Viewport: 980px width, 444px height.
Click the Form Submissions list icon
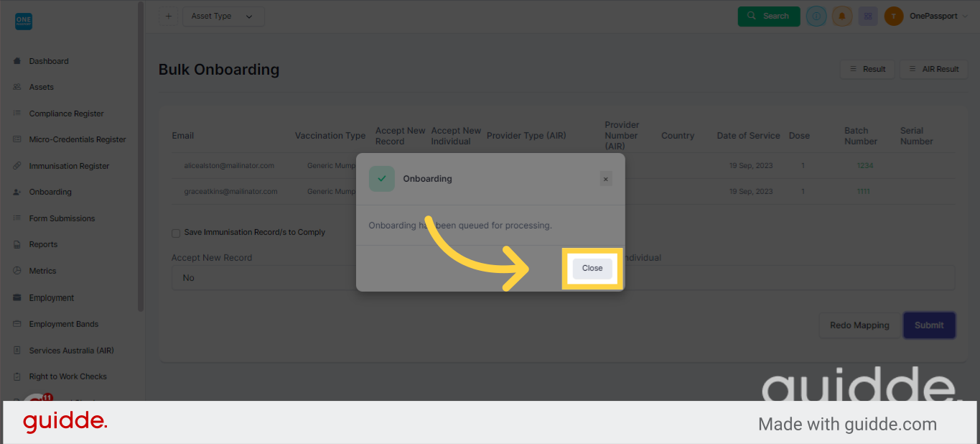point(17,218)
